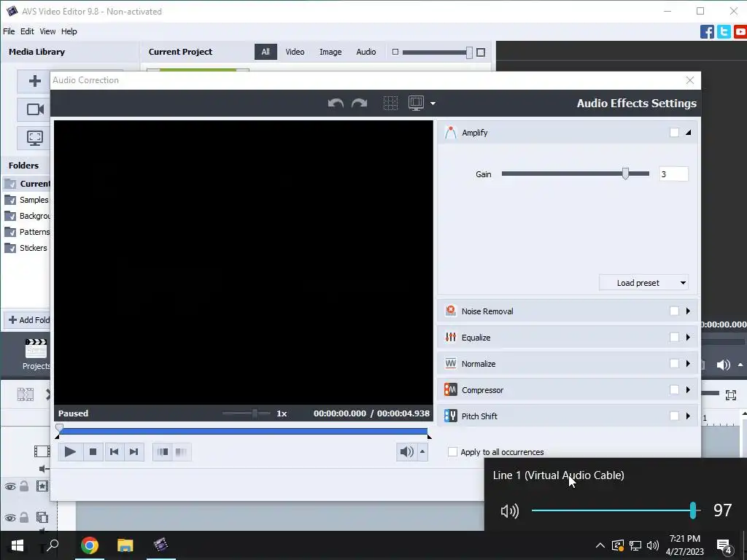The height and width of the screenshot is (560, 747).
Task: Stop the audio preview playback
Action: coord(93,452)
